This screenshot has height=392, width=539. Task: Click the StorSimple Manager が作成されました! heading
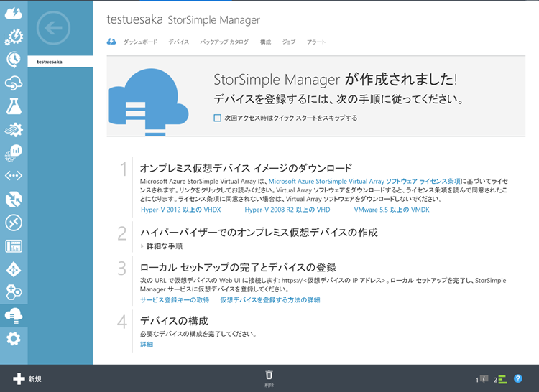coord(336,79)
